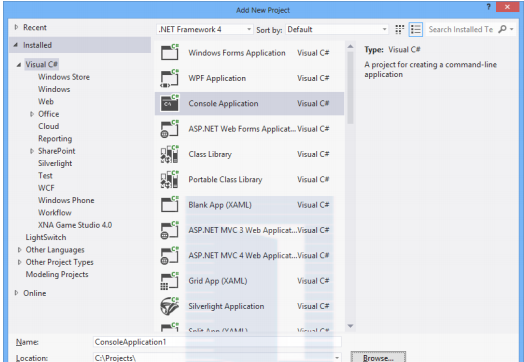Click the WPF Application template icon
The image size is (524, 362).
pyautogui.click(x=170, y=78)
